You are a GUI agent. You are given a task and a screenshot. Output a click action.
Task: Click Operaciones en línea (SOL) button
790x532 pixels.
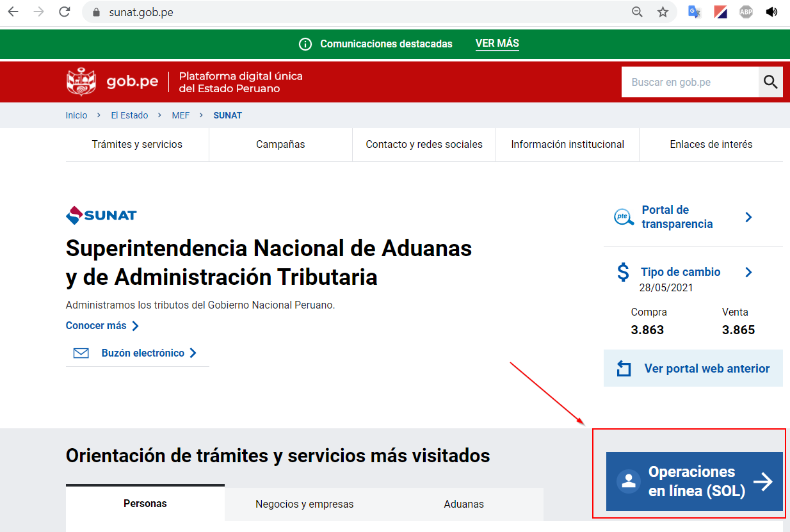click(x=695, y=481)
